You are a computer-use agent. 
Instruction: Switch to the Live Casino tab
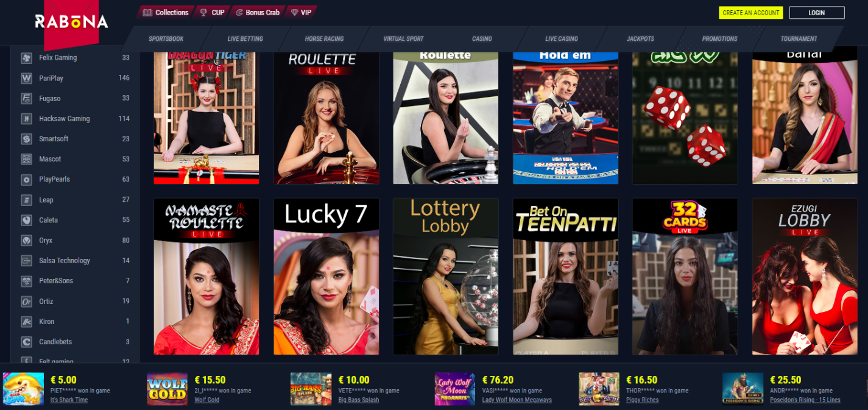tap(562, 38)
